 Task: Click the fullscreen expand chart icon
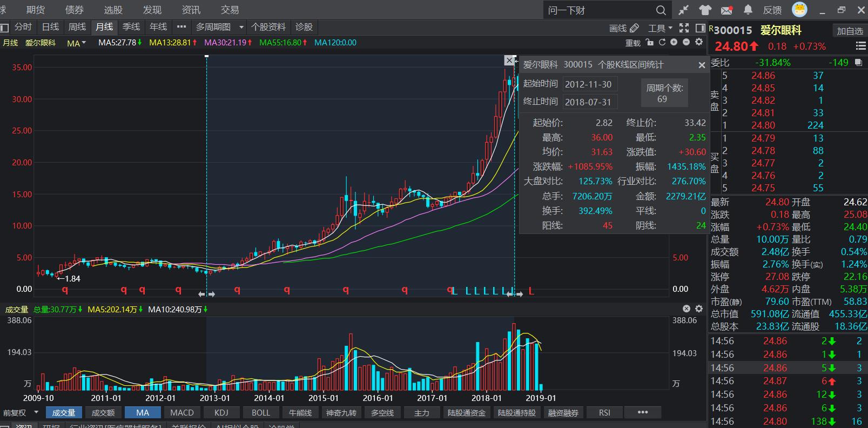(684, 28)
